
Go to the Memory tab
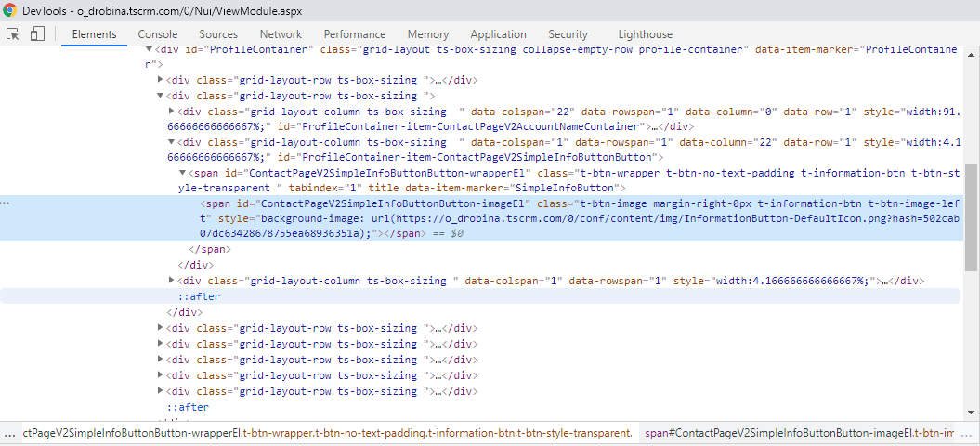[x=427, y=34]
